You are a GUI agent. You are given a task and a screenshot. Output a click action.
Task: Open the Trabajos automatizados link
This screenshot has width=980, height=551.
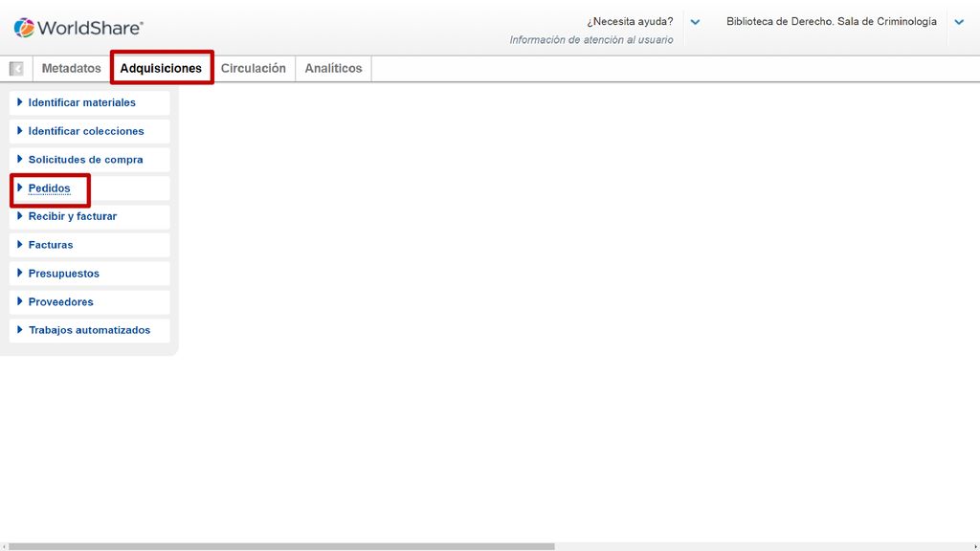click(x=89, y=330)
